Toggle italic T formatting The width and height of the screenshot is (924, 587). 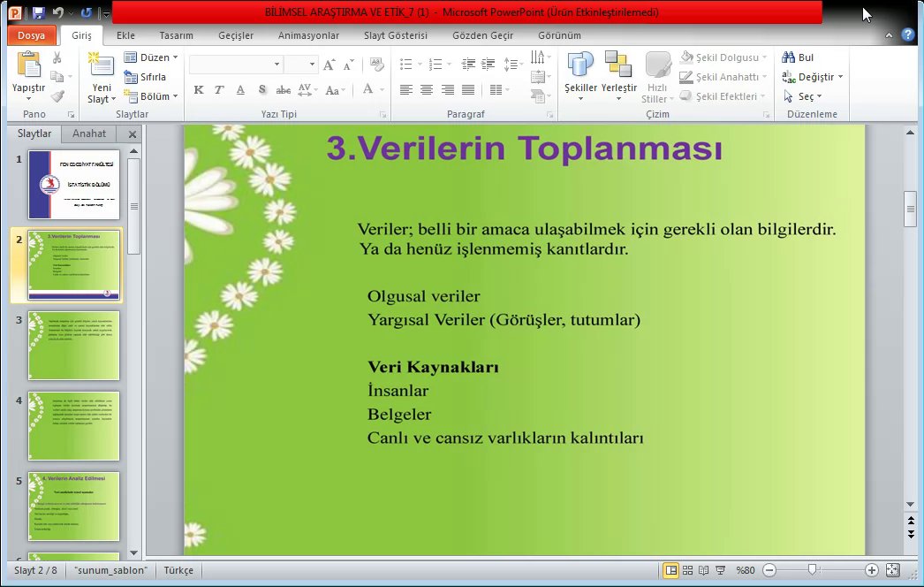pos(219,89)
